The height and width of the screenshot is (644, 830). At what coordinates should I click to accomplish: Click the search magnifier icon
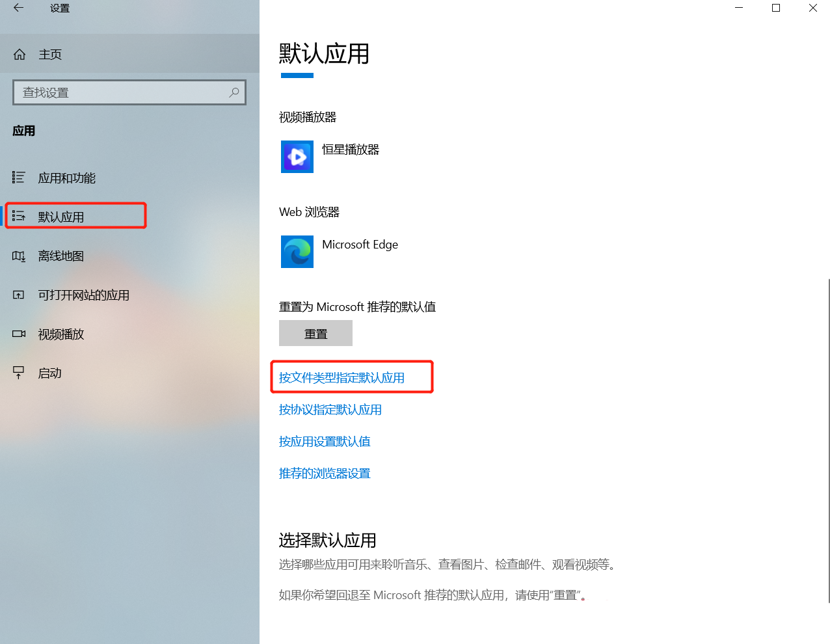click(234, 92)
